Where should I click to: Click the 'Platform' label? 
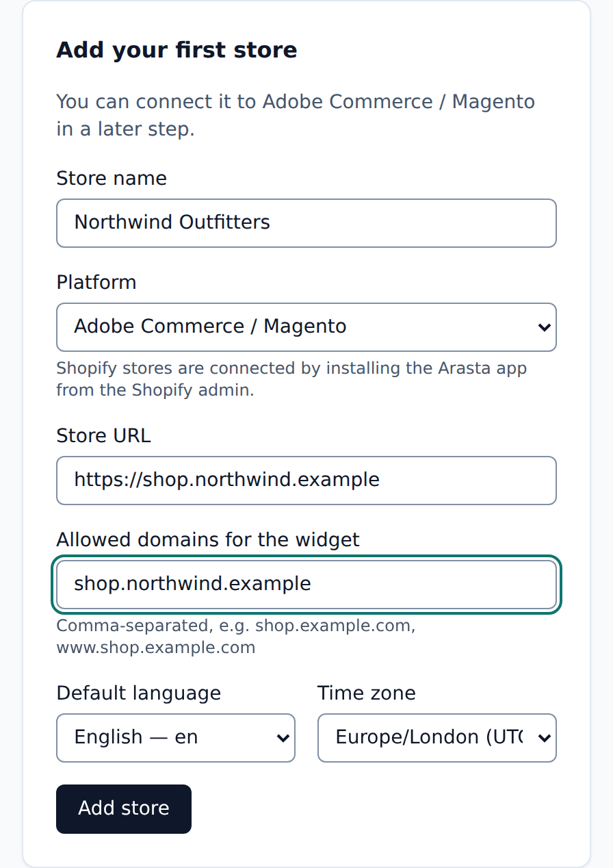click(96, 282)
